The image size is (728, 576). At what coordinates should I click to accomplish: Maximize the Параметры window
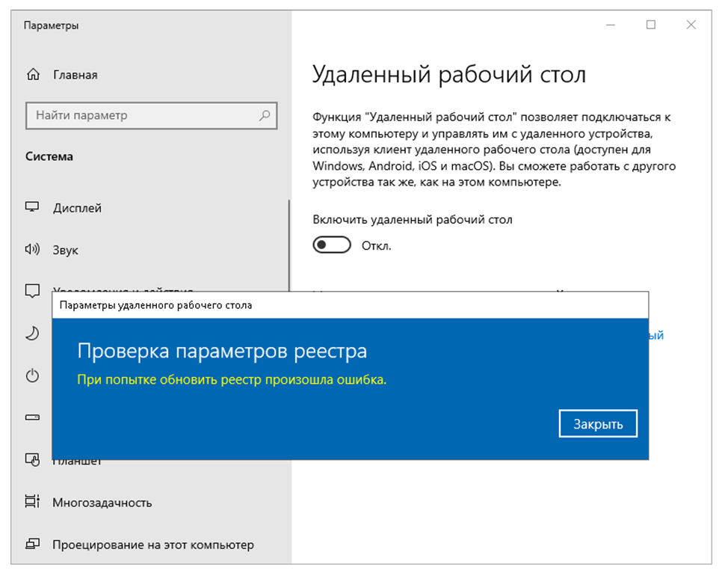[650, 25]
